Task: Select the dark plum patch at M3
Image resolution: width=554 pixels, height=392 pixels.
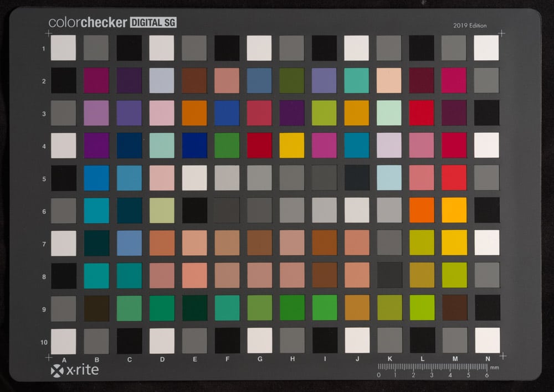Action: (454, 113)
